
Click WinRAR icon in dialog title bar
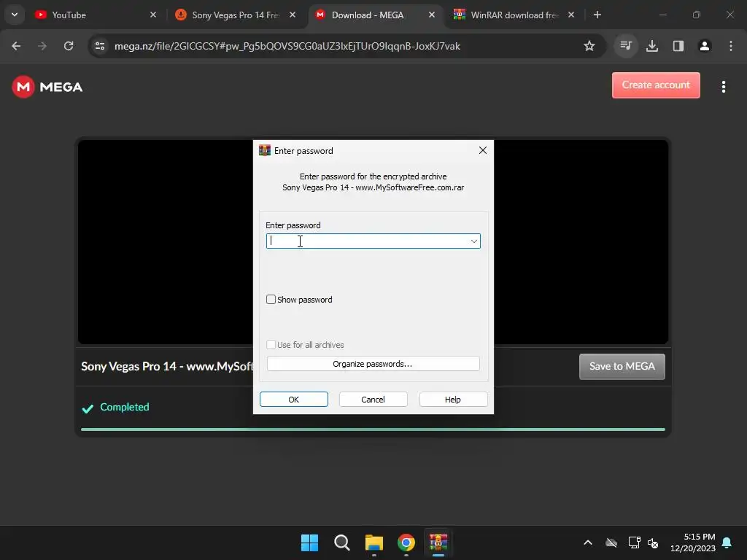point(264,150)
